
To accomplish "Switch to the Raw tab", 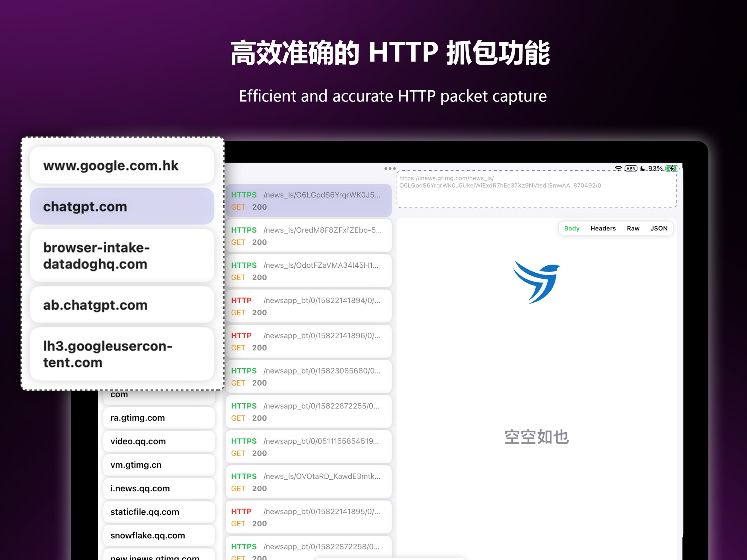I will (x=633, y=228).
